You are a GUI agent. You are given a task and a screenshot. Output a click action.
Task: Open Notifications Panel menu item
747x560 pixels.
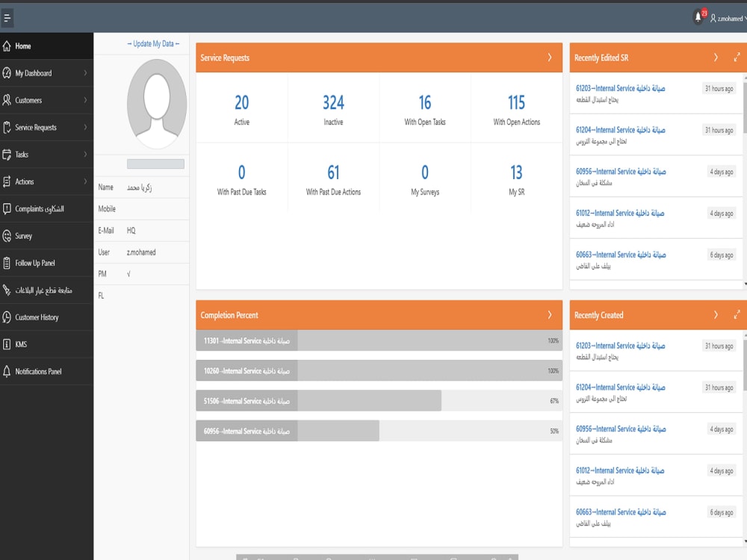coord(46,371)
